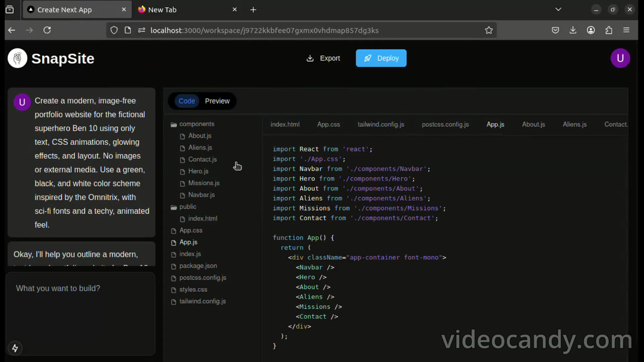Open public index.html in file tree
This screenshot has width=644, height=362.
[203, 219]
